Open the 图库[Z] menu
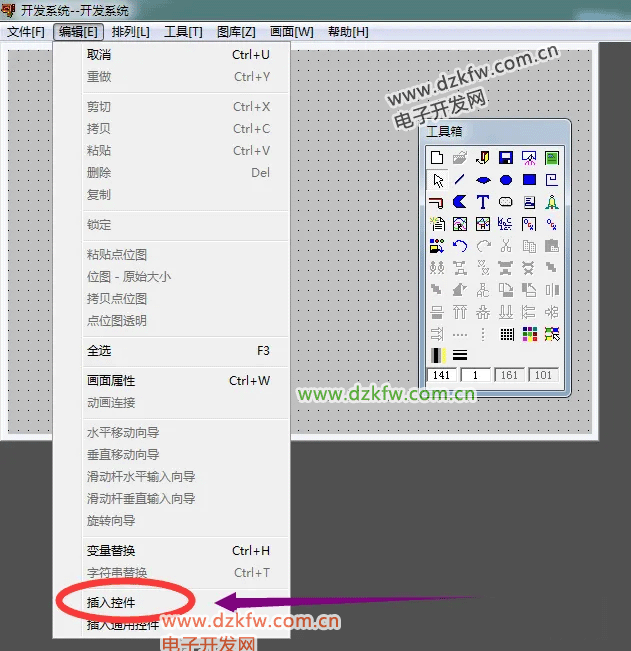631x651 pixels. pyautogui.click(x=236, y=32)
